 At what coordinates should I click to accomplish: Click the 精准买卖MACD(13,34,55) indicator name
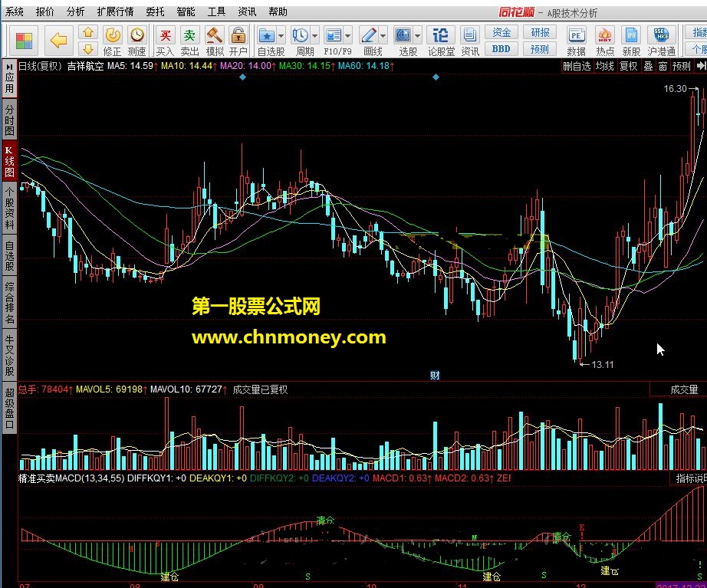point(71,478)
